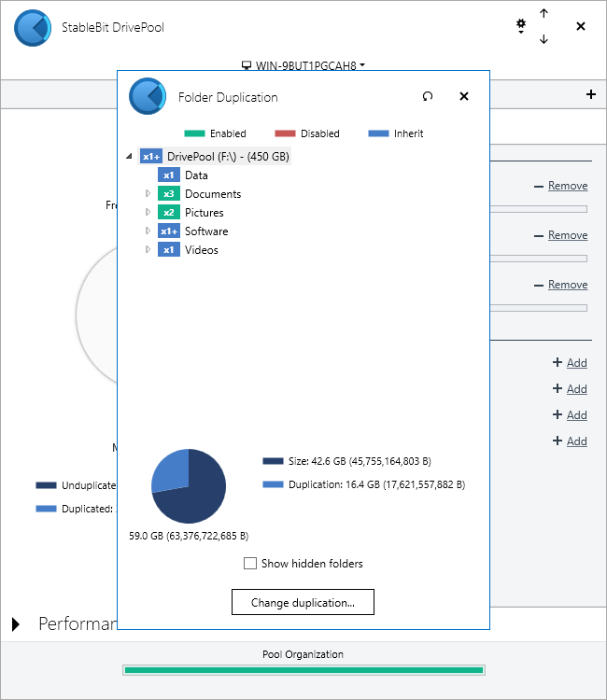Close the Folder Duplication dialog
Screen dimensions: 607x700
[x=464, y=96]
